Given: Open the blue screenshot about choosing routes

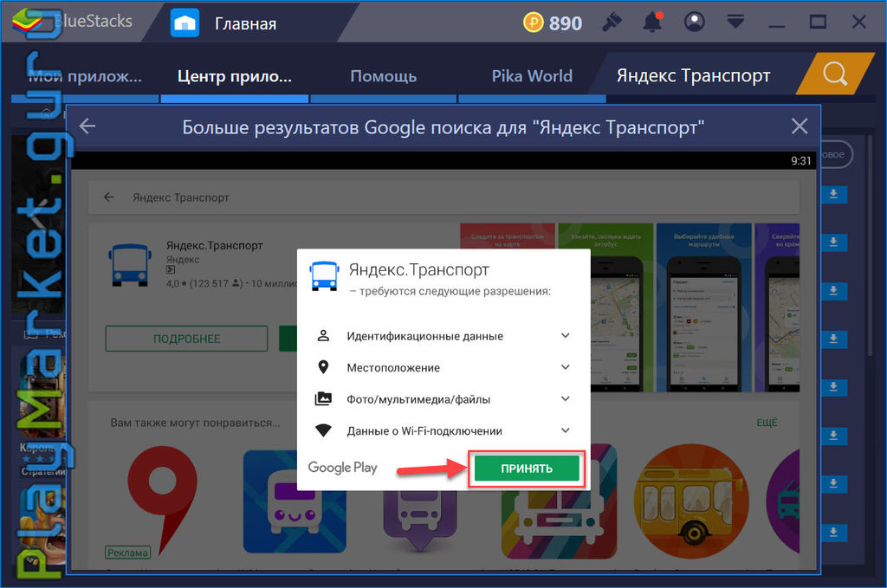Looking at the screenshot, I should 703,307.
